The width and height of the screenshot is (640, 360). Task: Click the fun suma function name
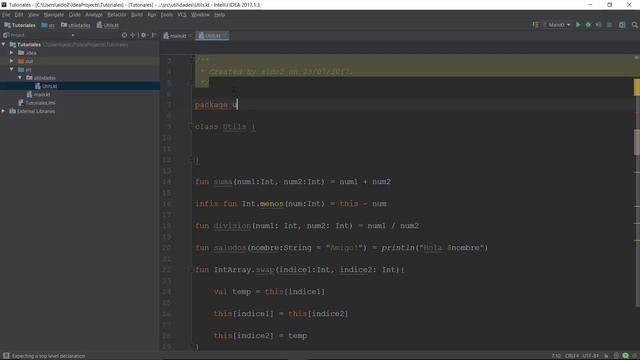(223, 182)
